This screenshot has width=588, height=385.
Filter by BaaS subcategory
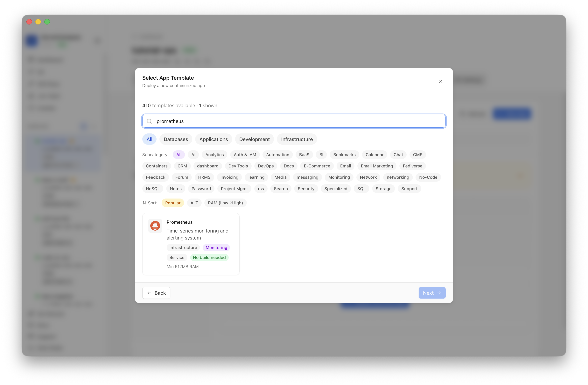(x=304, y=155)
